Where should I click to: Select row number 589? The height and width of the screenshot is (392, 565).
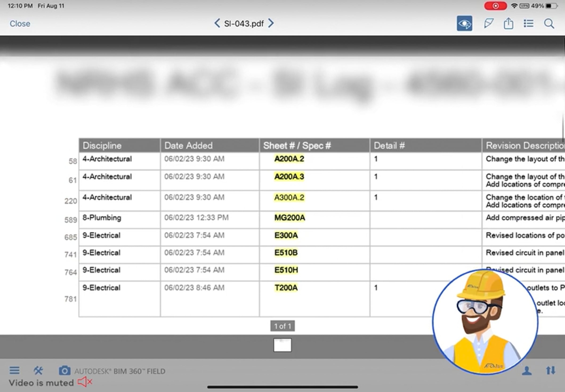coord(71,220)
